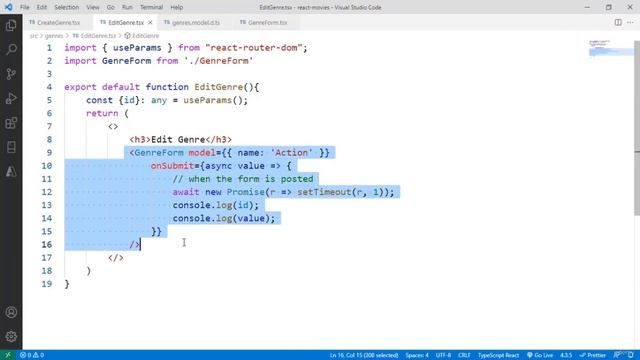Click the genres breadcrumb folder
The image size is (640, 360).
54,36
